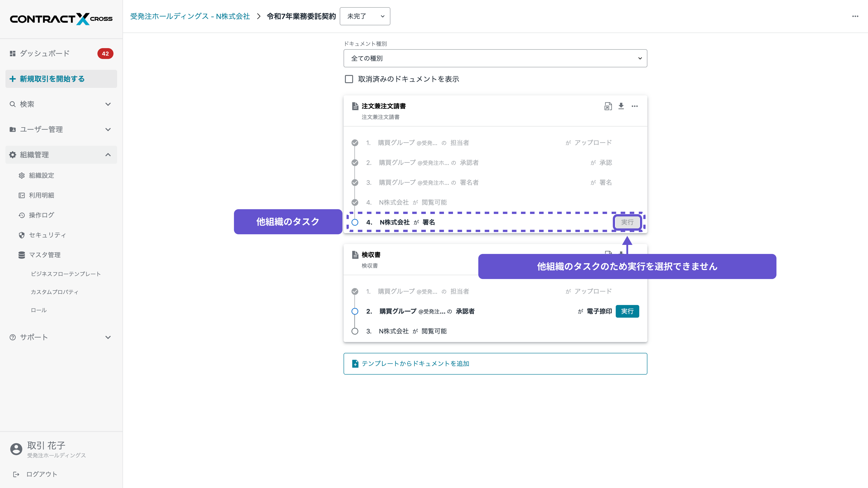Screen dimensions: 868x488
Task: Download the 注文兼注文請書 document
Action: pyautogui.click(x=621, y=106)
